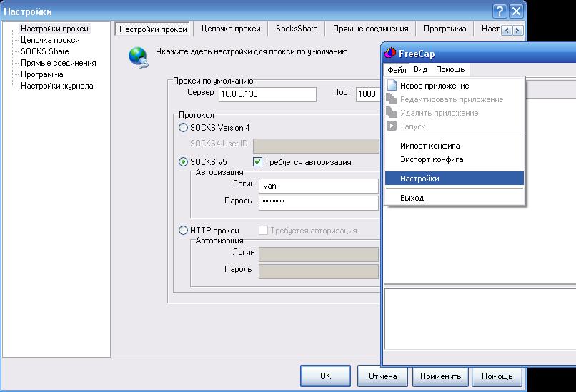Select Настройки журнала in the tree

(56, 86)
